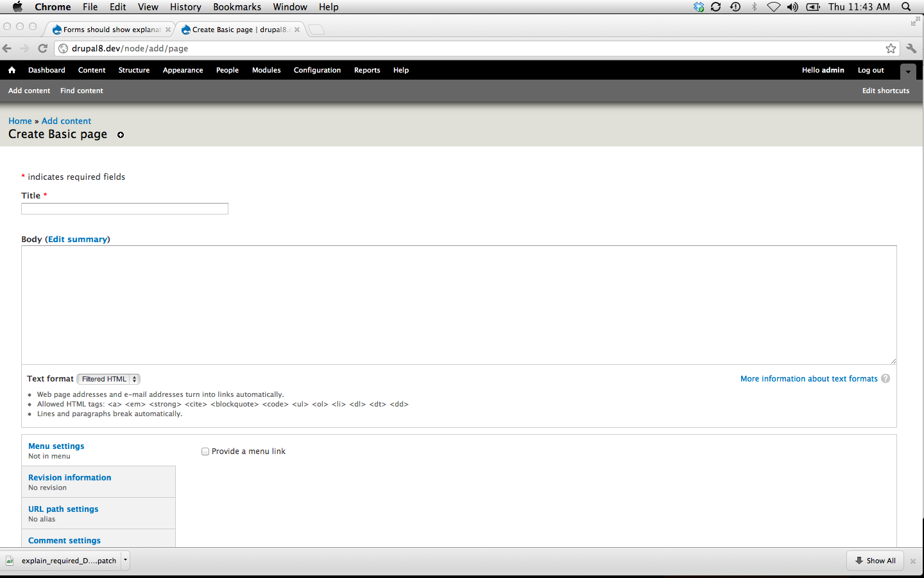Viewport: 924px width, 578px height.
Task: Switch to the Revision information tab
Action: pos(69,477)
